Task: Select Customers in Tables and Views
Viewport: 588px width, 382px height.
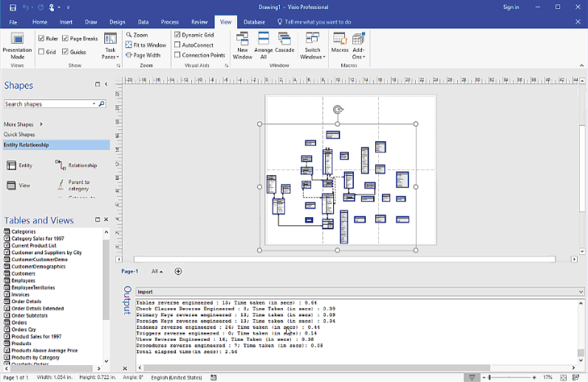Action: point(23,273)
